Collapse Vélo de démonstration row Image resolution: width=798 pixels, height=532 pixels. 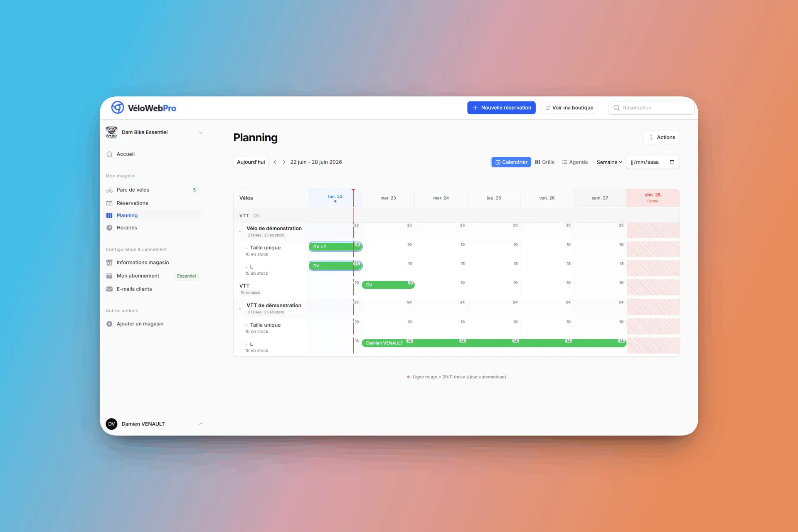(x=240, y=232)
